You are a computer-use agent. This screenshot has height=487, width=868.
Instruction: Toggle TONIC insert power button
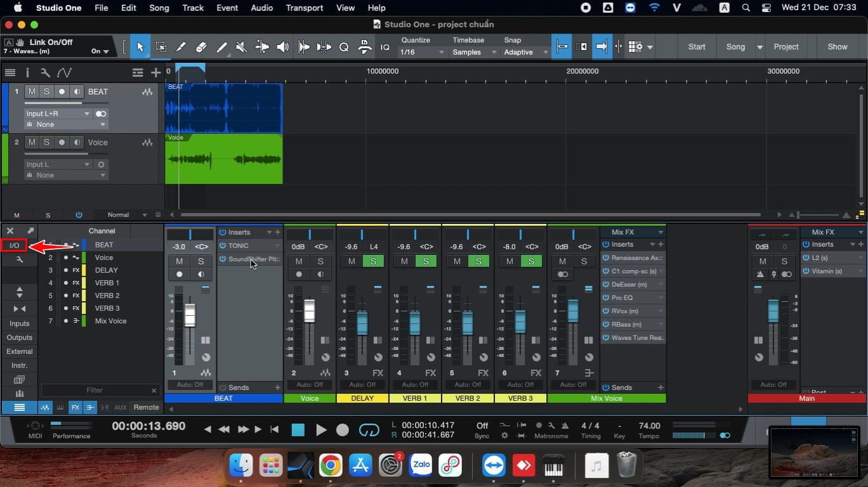point(223,245)
